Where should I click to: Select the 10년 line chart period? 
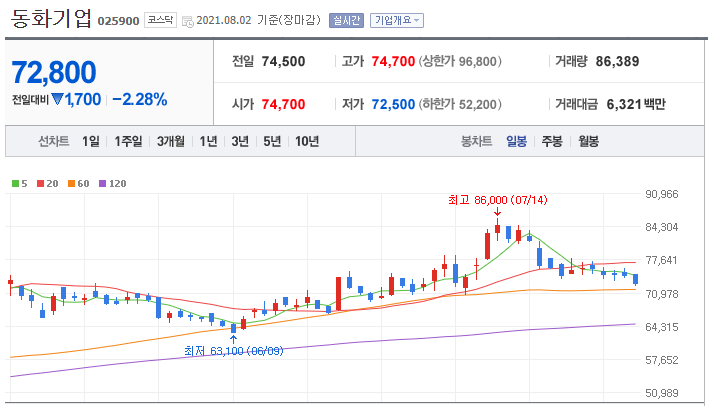click(x=307, y=141)
